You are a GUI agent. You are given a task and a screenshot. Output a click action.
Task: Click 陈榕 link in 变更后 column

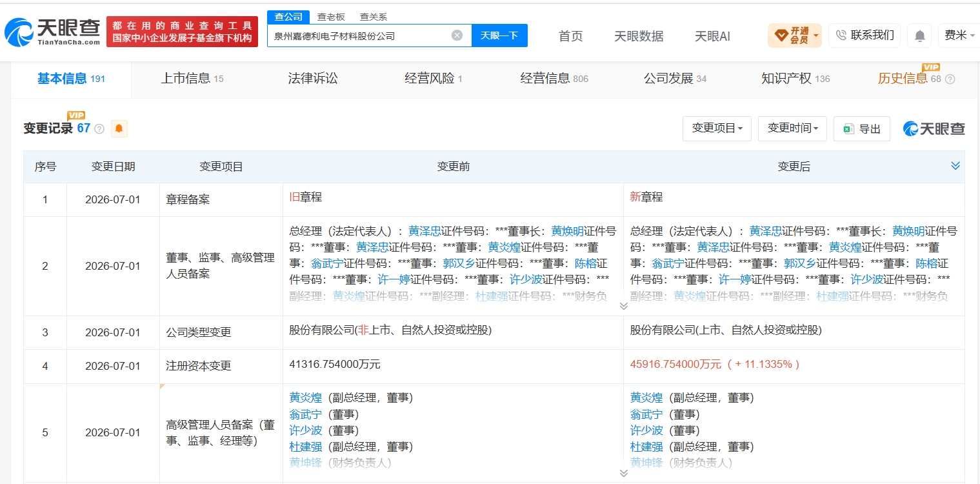(926, 263)
